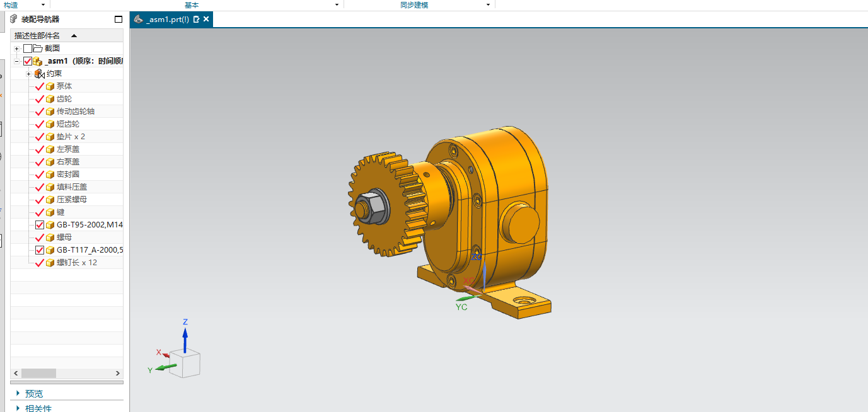Close the _asm1.prt(!) tab
The height and width of the screenshot is (412, 868).
[x=206, y=20]
